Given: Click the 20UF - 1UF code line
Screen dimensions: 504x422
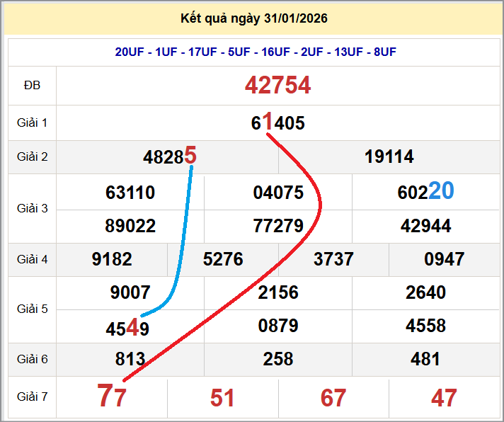Looking at the screenshot, I should pyautogui.click(x=256, y=52).
